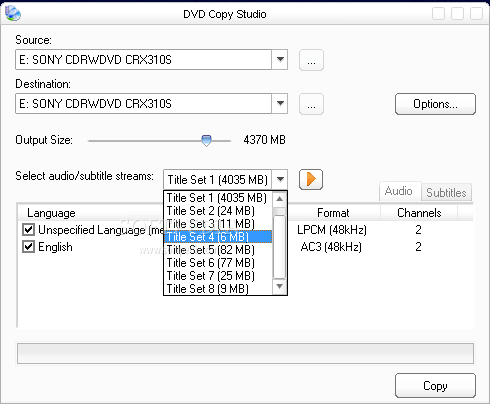Click the Channels column header
This screenshot has height=404, width=490.
coord(419,213)
